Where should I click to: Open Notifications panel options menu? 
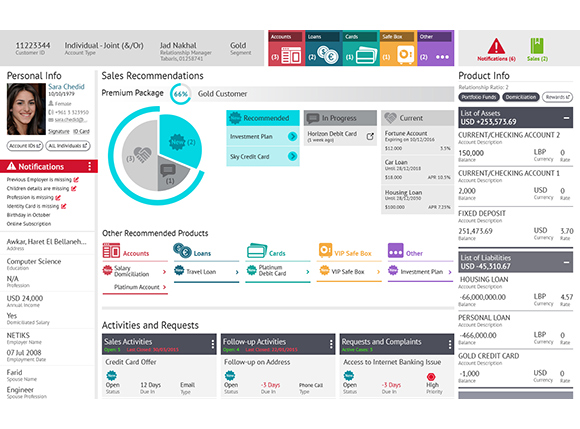tap(90, 166)
